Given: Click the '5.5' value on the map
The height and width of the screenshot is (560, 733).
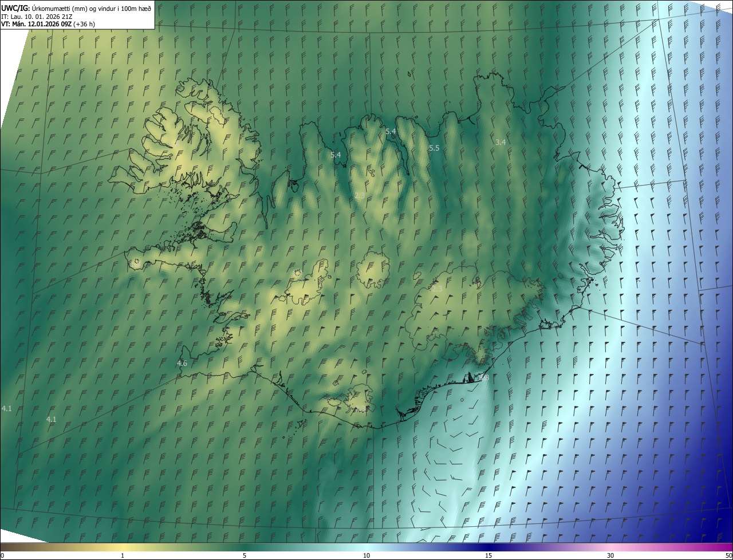Looking at the screenshot, I should coord(434,148).
